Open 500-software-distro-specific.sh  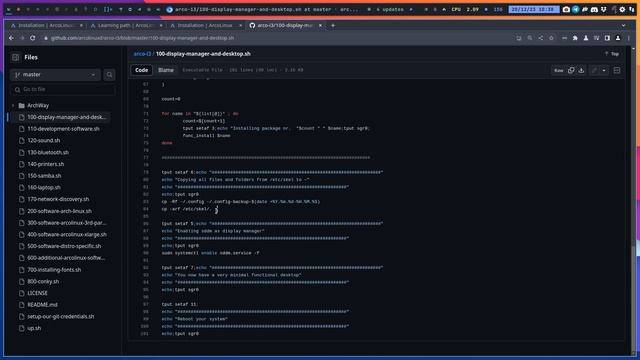coord(64,246)
